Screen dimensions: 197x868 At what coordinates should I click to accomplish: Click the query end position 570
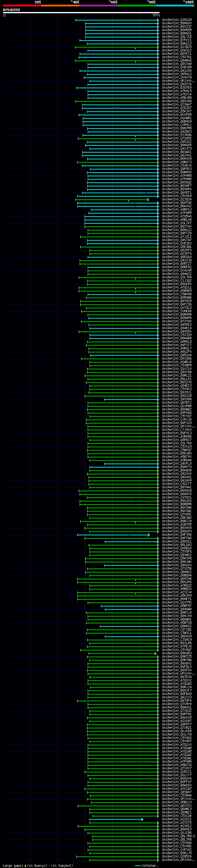point(155,15)
